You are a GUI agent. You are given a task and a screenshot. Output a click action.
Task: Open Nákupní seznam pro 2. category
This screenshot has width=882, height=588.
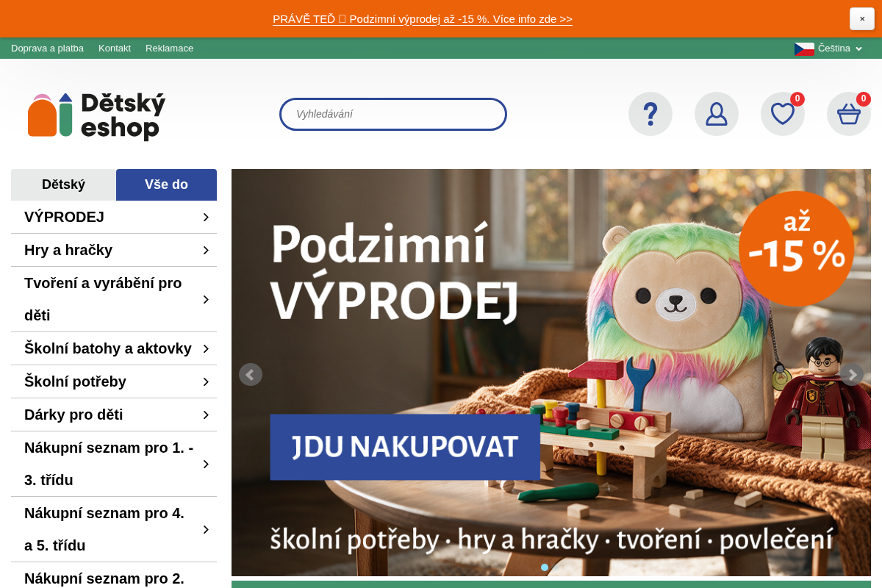(104, 578)
